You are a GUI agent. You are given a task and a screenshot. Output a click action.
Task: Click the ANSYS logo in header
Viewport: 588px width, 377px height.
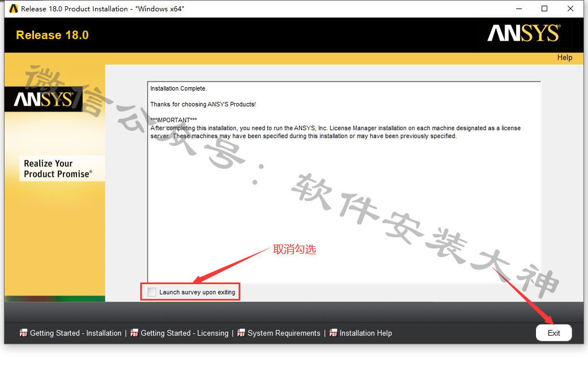click(x=524, y=33)
